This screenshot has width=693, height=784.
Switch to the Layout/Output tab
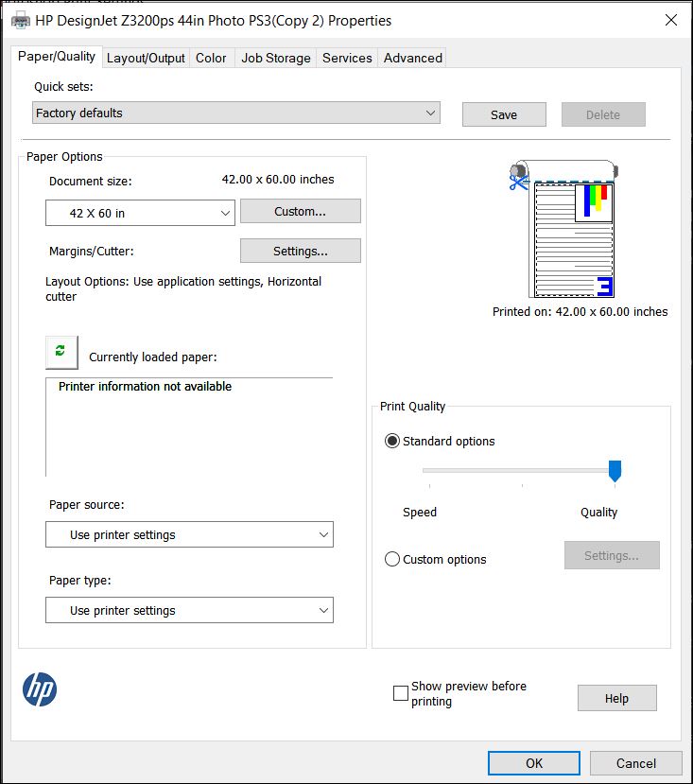click(x=146, y=58)
